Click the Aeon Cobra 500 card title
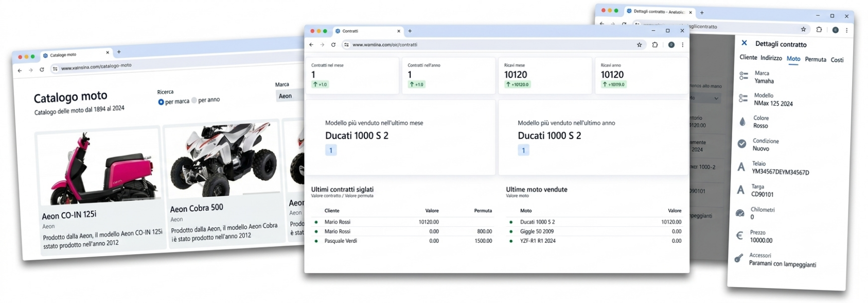The height and width of the screenshot is (303, 868). pyautogui.click(x=197, y=208)
